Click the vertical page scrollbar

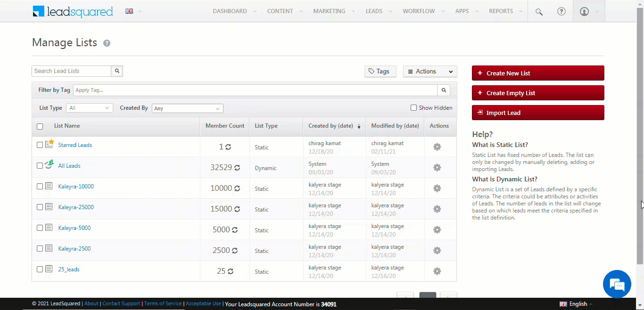click(x=640, y=137)
